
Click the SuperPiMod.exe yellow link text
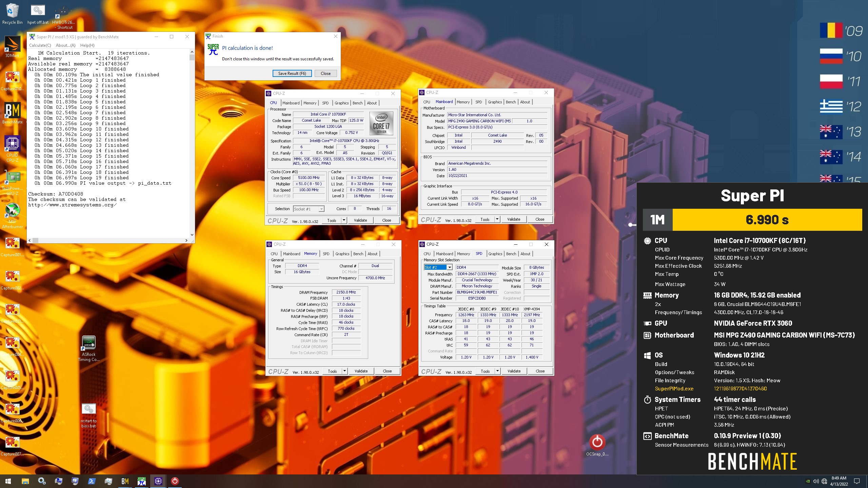[674, 389]
